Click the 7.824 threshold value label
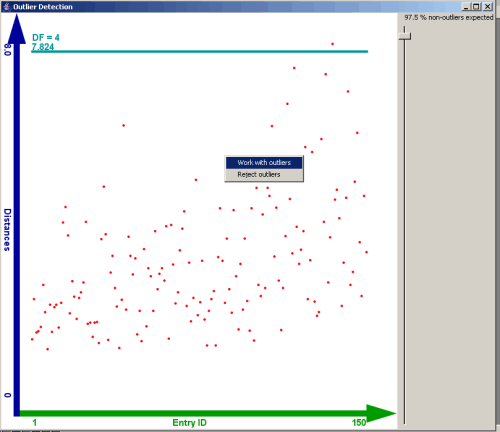Viewport: 500px width, 432px height. 43,47
